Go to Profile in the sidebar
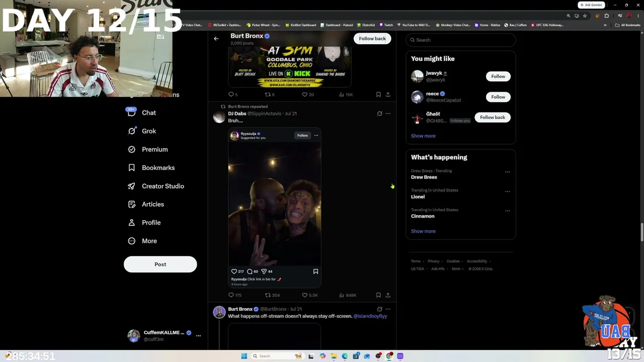This screenshot has width=644, height=362. click(x=144, y=222)
